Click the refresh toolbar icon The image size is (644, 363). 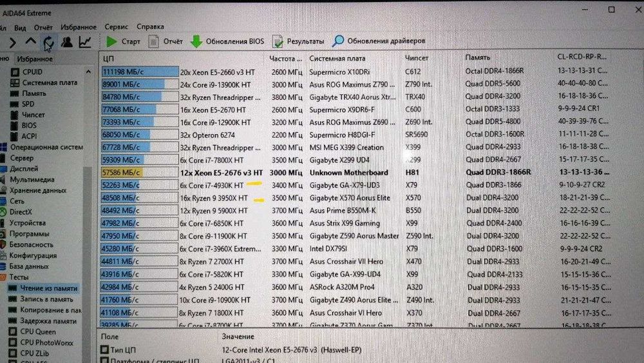coord(48,42)
